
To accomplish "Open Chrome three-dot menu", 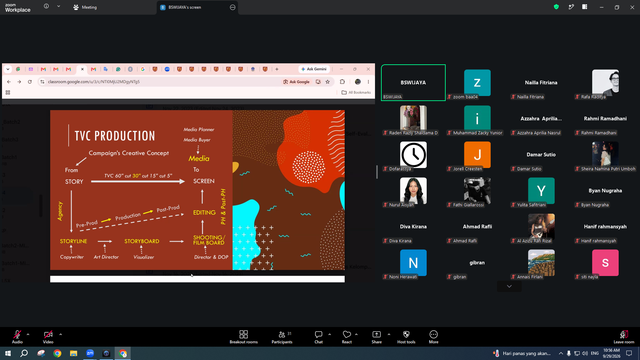I will coord(368,82).
